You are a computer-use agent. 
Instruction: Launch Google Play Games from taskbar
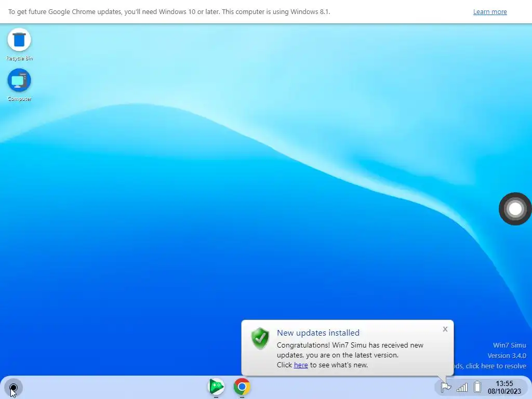(x=216, y=387)
